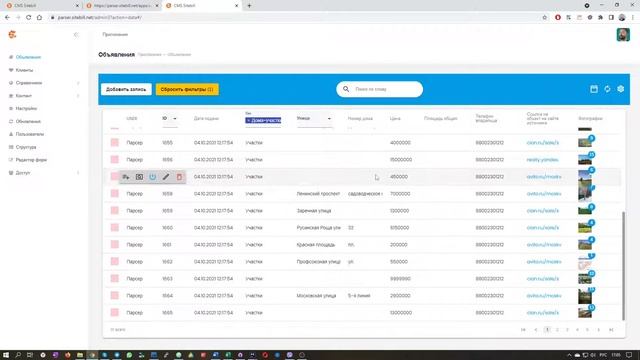The image size is (640, 360).
Task: Click the yellow Сбросить фильтры button
Action: pyautogui.click(x=187, y=89)
